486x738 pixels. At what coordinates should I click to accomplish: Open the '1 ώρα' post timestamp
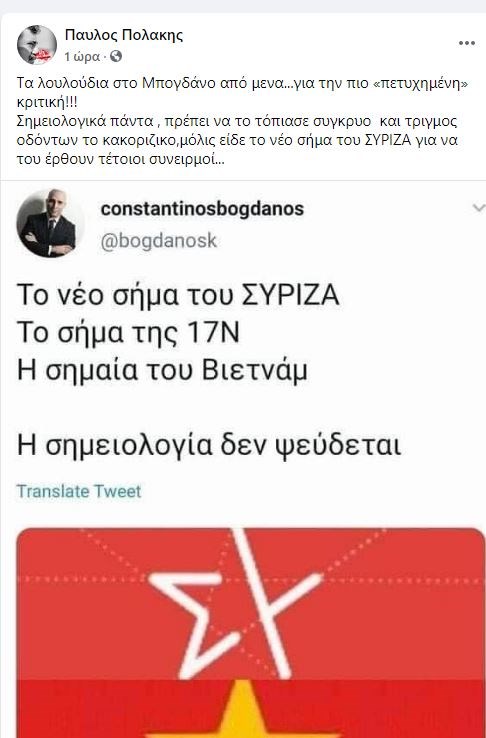point(82,57)
